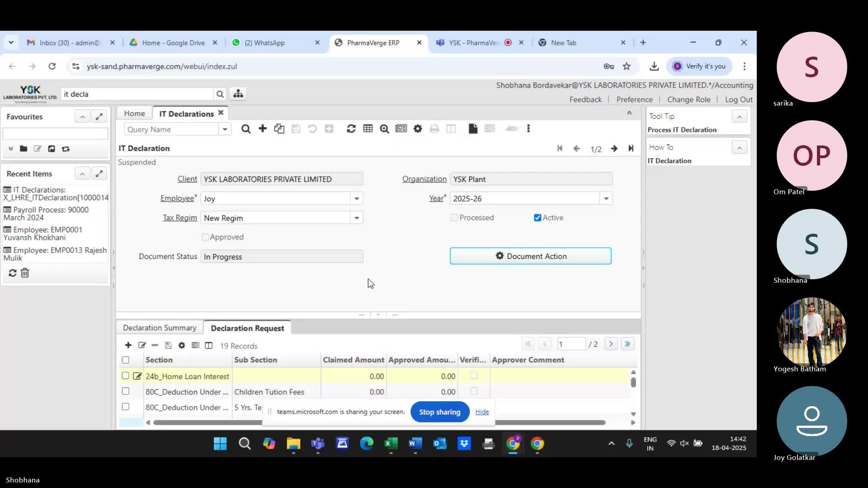This screenshot has width=868, height=488.
Task: Select the 24b_Home Loan Interest row checkbox
Action: [x=126, y=375]
